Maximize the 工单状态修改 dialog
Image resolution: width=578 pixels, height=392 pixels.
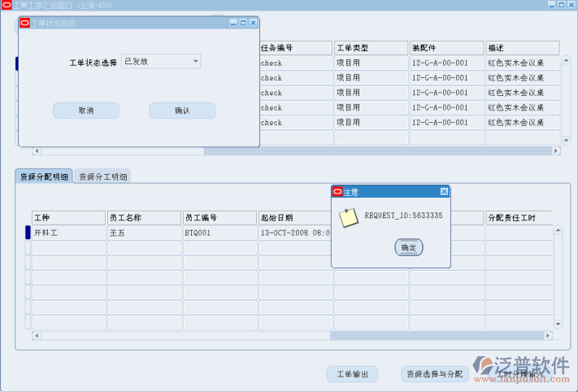coord(243,23)
